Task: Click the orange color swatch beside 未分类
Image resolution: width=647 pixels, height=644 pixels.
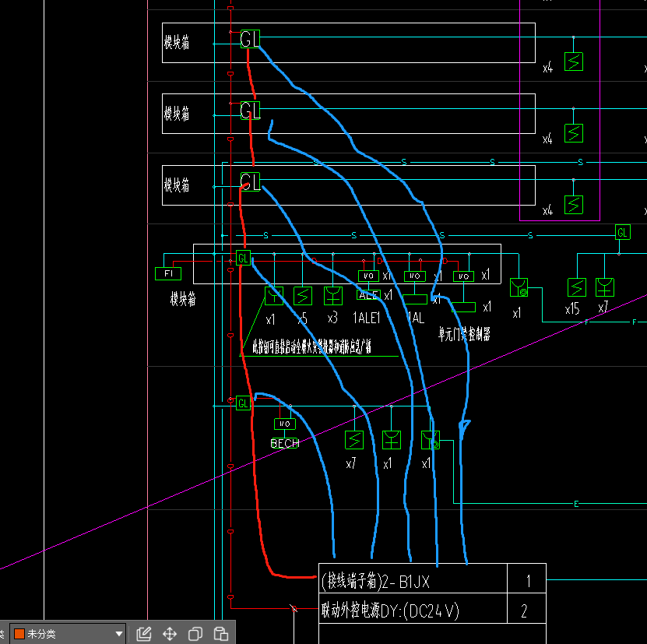Action: tap(19, 634)
